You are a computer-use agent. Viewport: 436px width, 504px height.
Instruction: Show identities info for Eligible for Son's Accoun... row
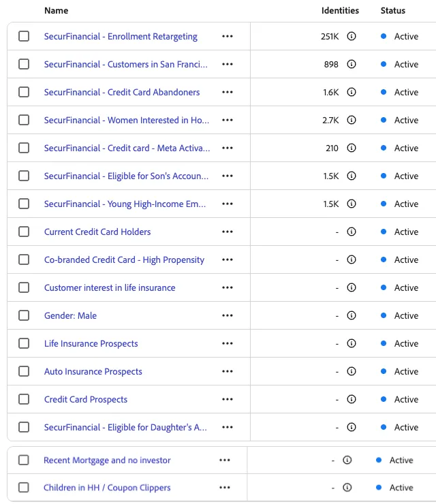pyautogui.click(x=352, y=176)
